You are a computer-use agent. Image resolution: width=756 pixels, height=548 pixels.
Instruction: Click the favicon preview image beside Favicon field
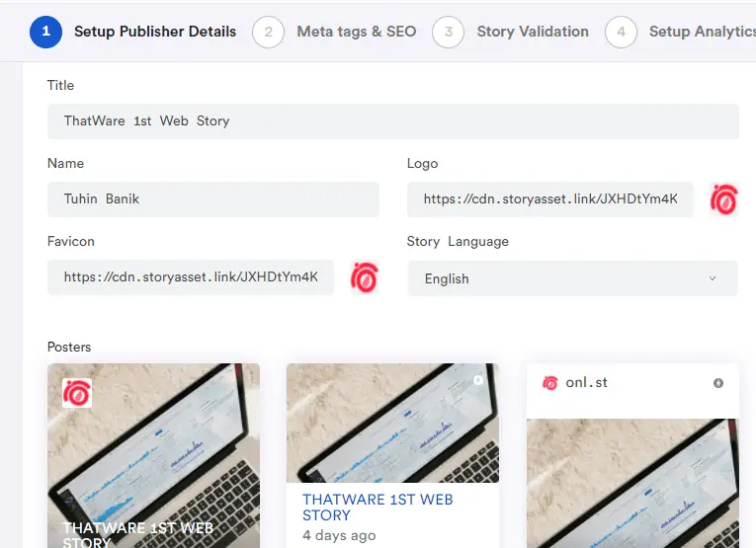coord(365,276)
